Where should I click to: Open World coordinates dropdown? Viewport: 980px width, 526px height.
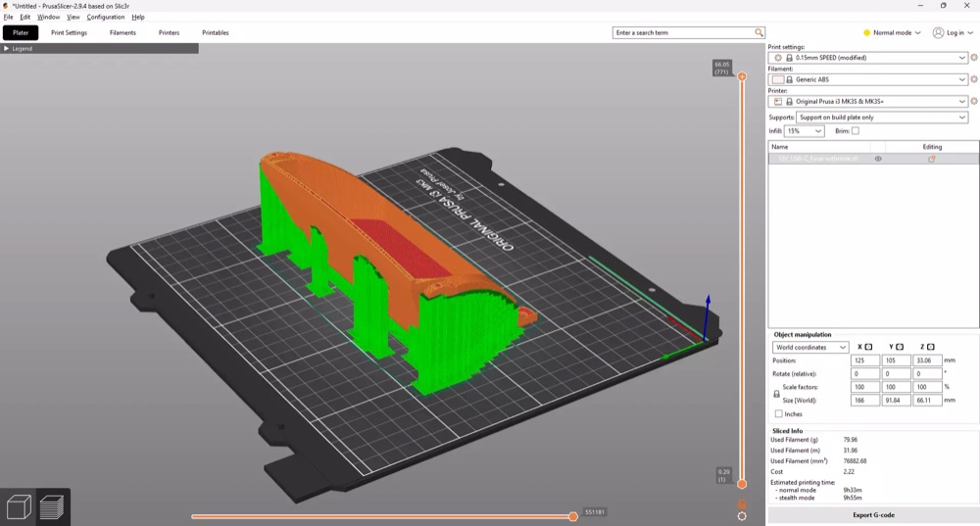tap(810, 348)
